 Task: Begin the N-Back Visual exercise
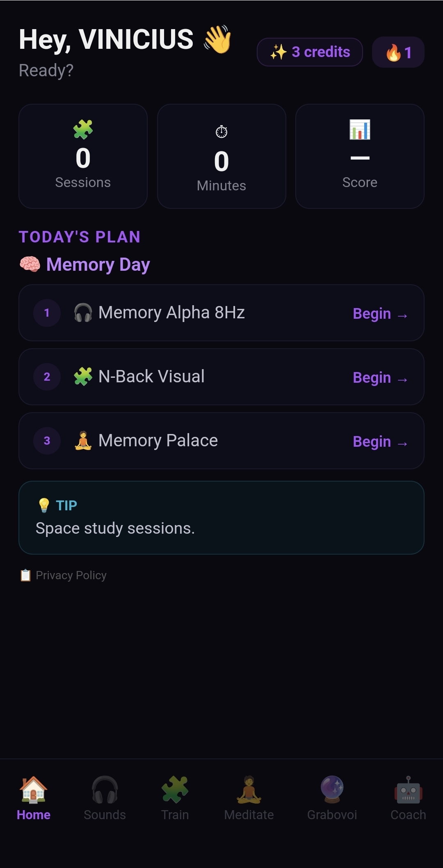click(380, 377)
